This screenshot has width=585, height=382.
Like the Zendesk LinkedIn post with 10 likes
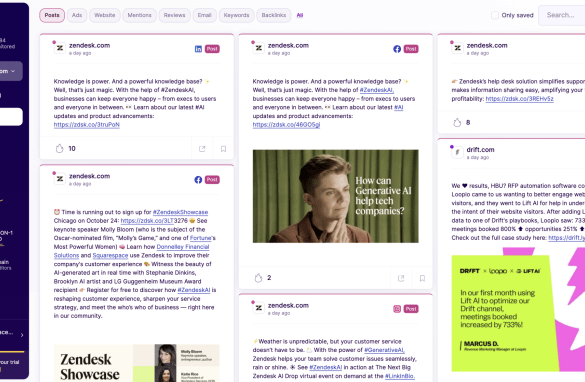coord(59,148)
